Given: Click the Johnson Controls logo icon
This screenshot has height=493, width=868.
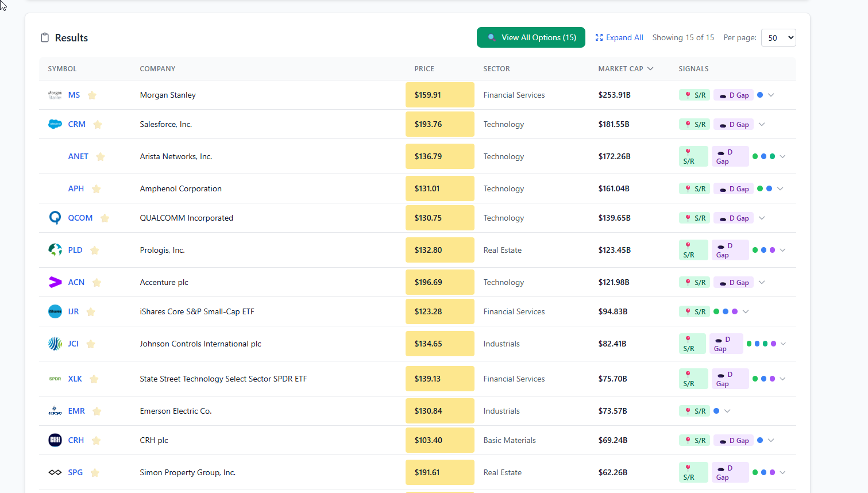Looking at the screenshot, I should [55, 344].
